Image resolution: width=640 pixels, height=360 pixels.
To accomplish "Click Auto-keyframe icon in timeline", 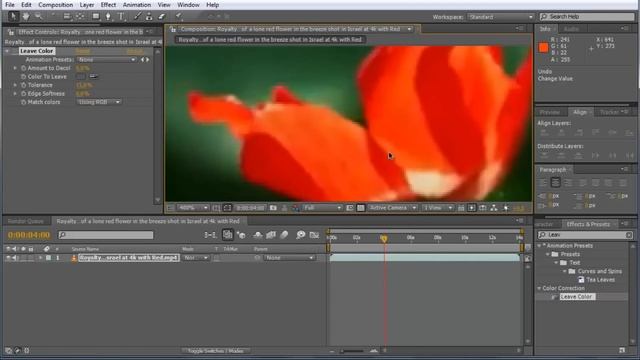I will click(314, 235).
